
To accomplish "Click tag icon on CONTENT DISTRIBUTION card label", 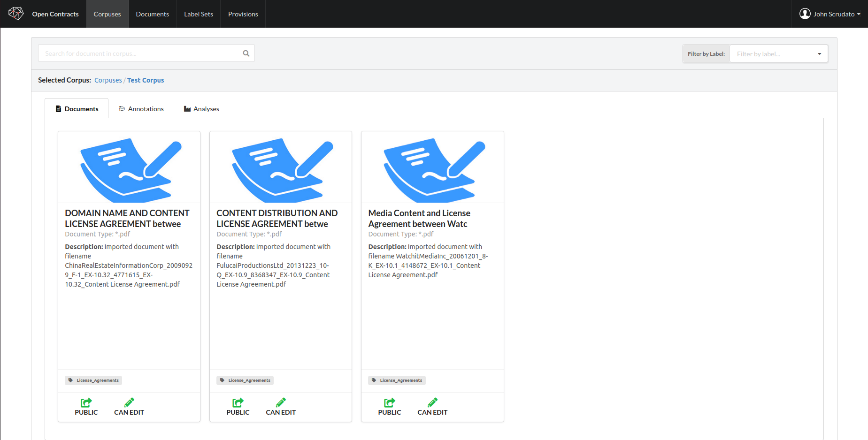I will tap(223, 380).
